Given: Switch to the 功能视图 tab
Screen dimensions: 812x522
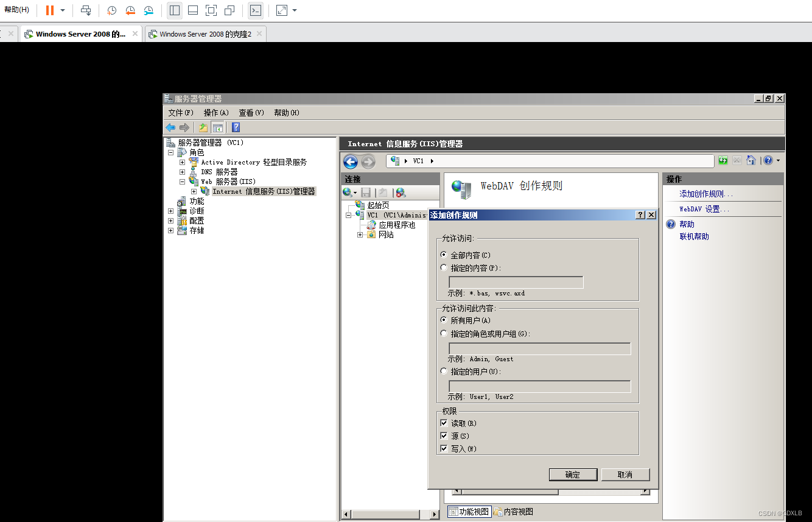Looking at the screenshot, I should pyautogui.click(x=469, y=512).
